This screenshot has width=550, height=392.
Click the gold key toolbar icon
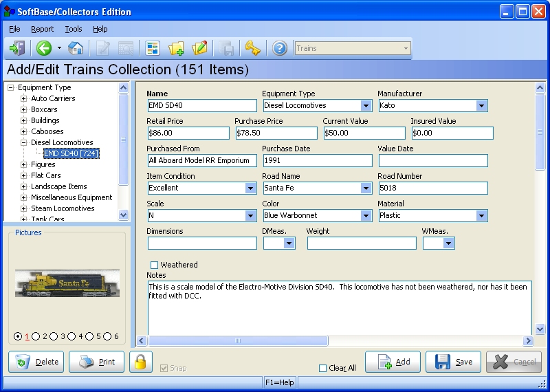(252, 48)
